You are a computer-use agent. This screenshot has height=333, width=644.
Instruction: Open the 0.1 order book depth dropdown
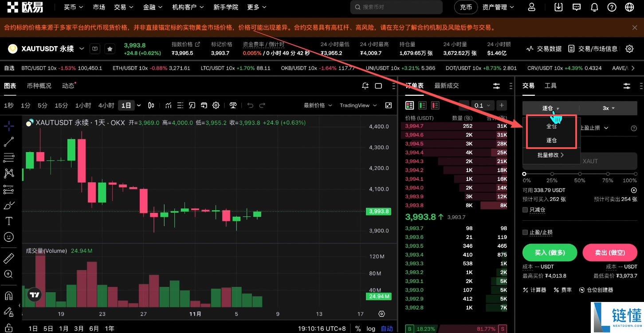click(x=482, y=105)
